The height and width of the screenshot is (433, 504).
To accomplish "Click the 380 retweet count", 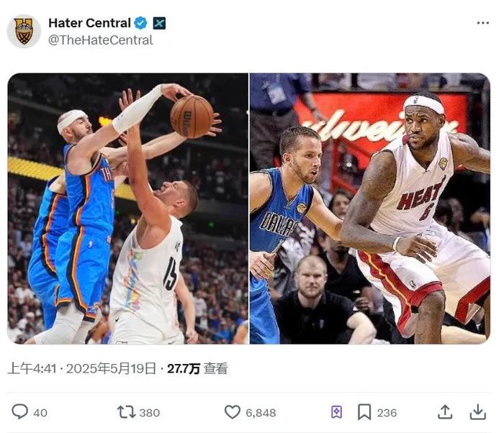I will tap(150, 413).
